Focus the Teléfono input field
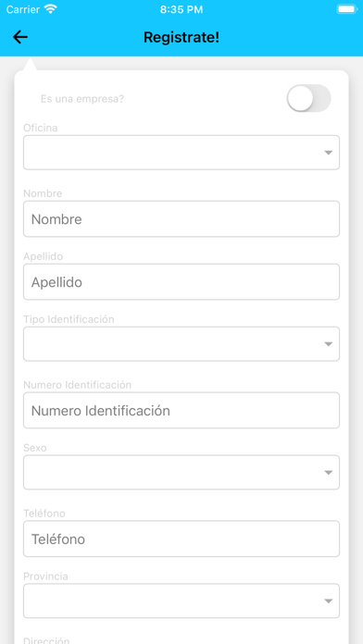The width and height of the screenshot is (363, 644). (x=181, y=539)
